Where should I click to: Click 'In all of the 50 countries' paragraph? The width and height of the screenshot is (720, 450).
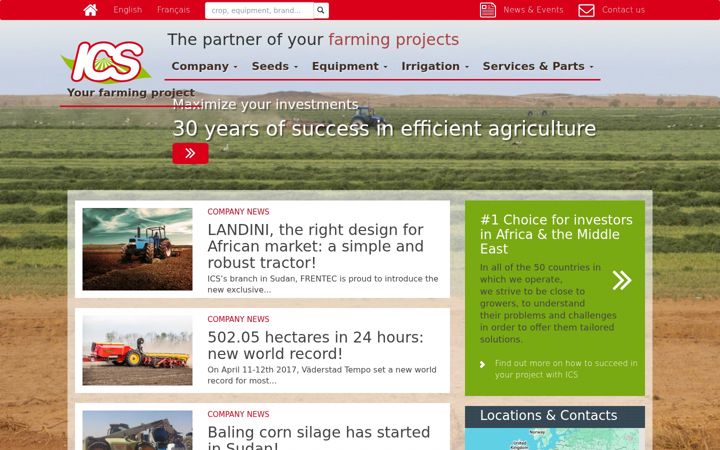point(548,303)
